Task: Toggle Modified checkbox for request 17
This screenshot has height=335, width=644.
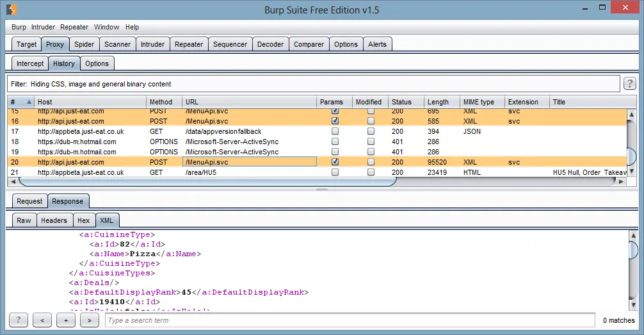Action: (371, 131)
